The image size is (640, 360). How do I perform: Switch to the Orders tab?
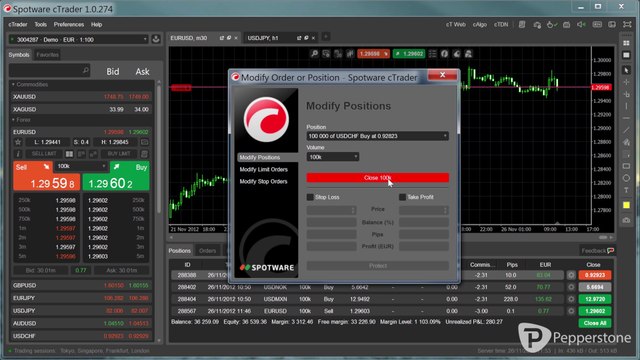(x=207, y=251)
